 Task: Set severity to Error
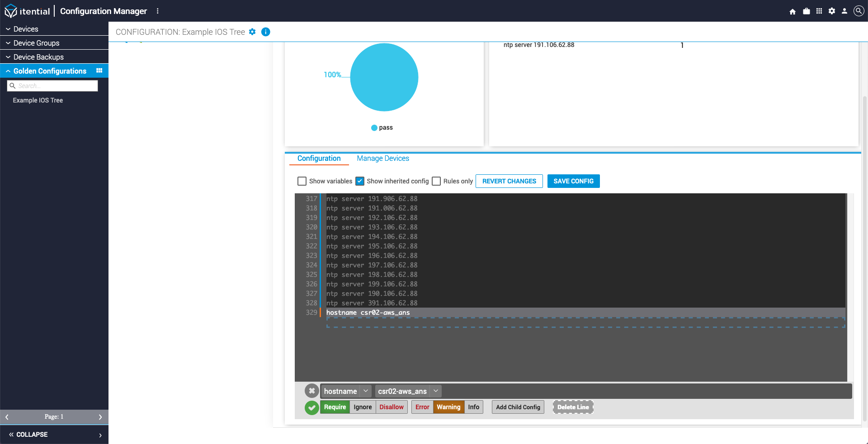pyautogui.click(x=422, y=407)
